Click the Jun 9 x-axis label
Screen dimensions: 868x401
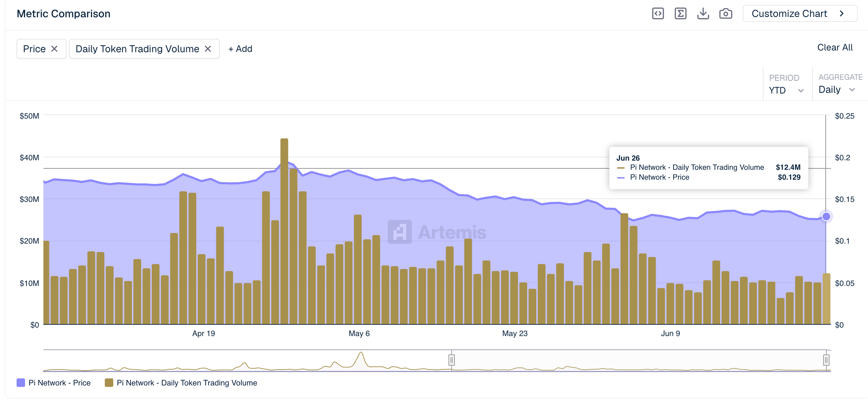coord(670,334)
